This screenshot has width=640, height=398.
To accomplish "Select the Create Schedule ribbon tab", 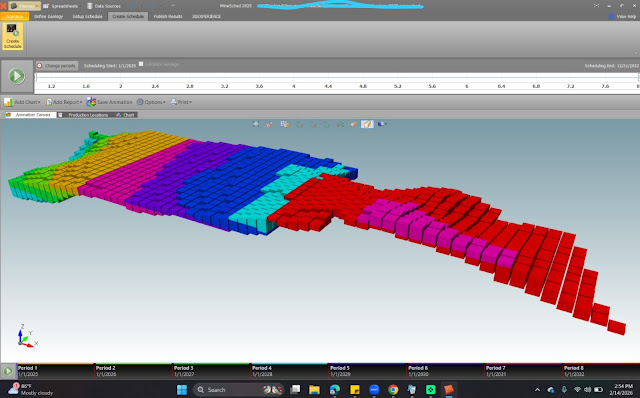I will (128, 16).
